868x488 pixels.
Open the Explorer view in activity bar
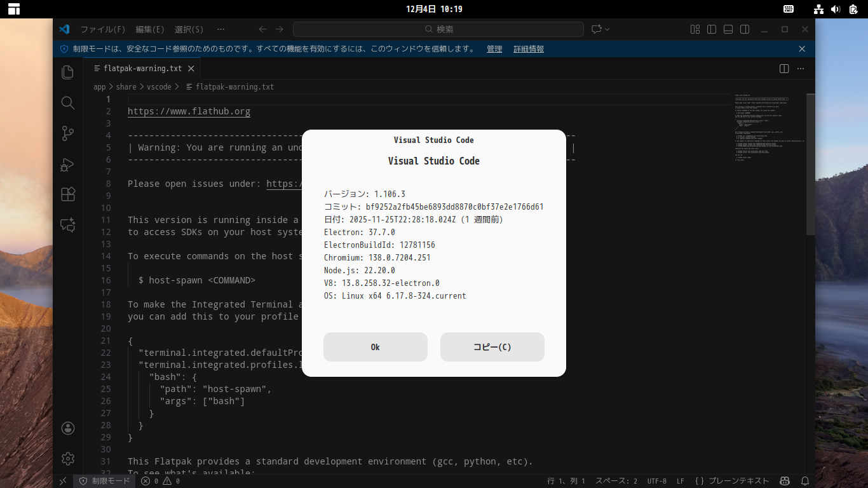click(68, 72)
